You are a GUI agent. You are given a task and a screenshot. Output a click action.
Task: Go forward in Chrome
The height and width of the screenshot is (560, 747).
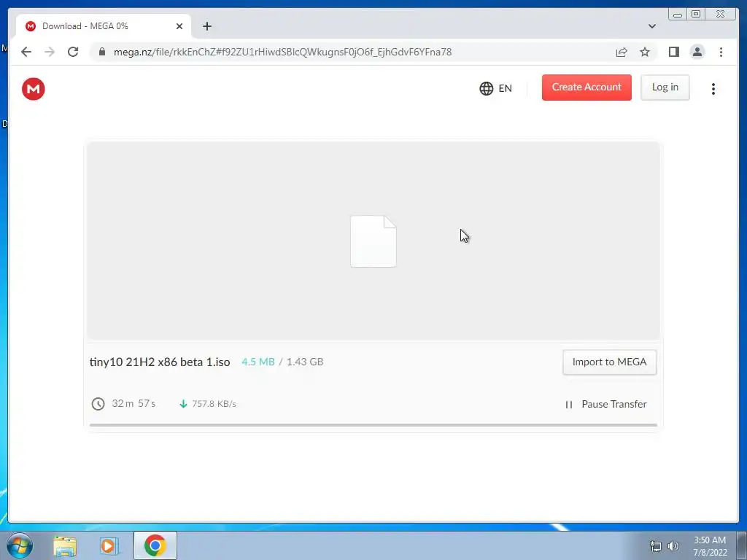[50, 52]
